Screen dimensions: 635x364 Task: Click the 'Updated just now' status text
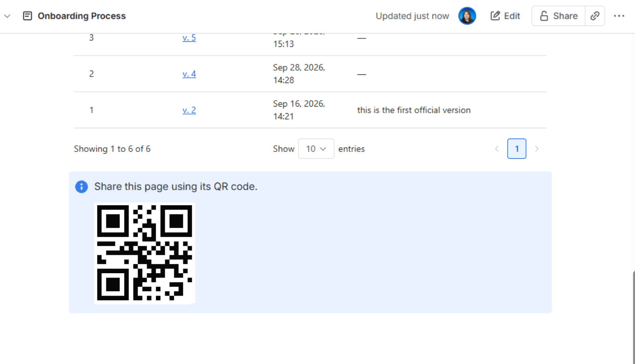coord(412,16)
